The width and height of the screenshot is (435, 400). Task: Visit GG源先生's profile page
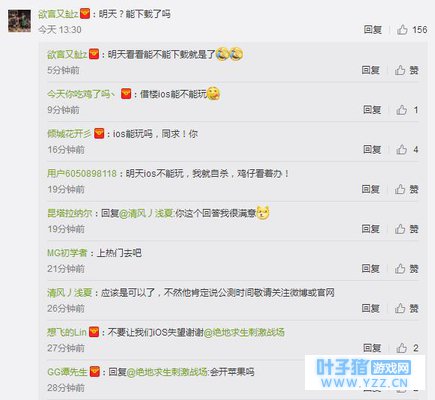tap(67, 372)
